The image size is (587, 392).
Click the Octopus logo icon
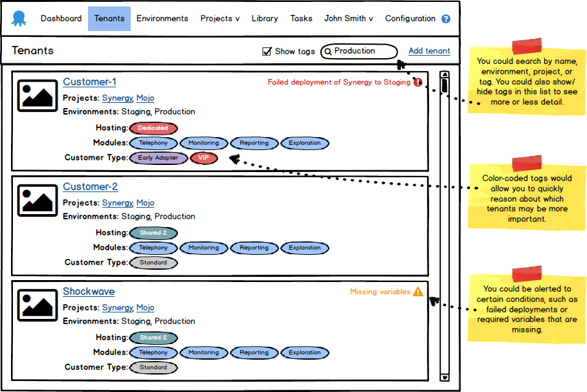click(19, 19)
